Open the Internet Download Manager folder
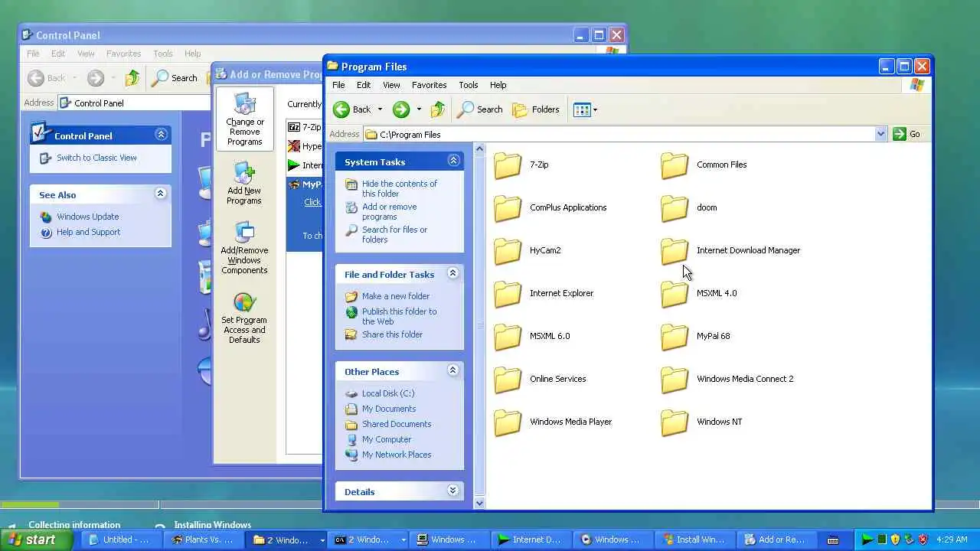Viewport: 980px width, 551px height. click(730, 250)
